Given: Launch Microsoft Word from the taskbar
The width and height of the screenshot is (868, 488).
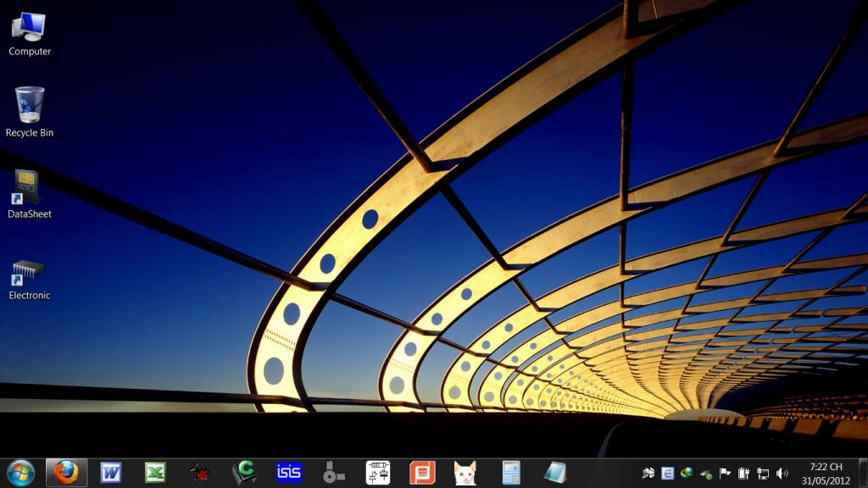Looking at the screenshot, I should coord(111,473).
